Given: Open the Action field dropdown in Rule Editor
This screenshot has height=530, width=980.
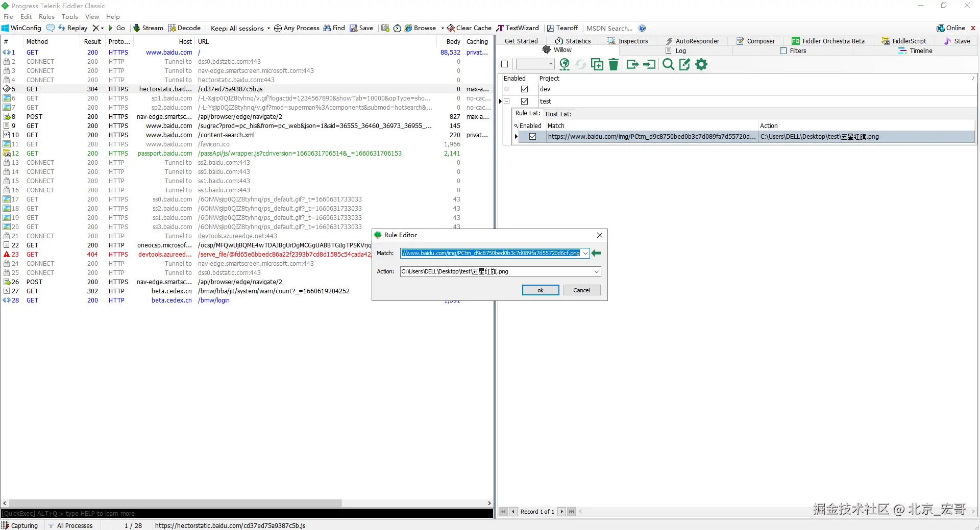Looking at the screenshot, I should 596,271.
